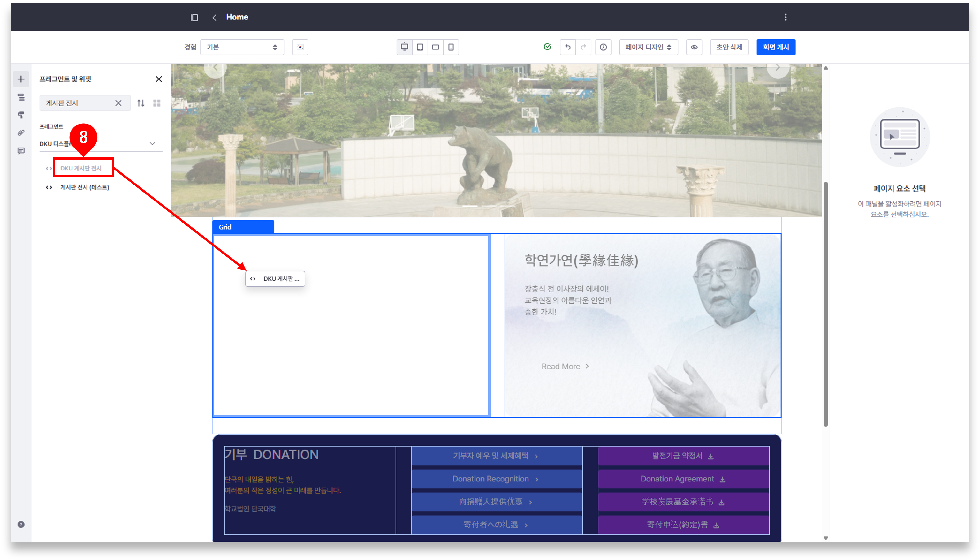Open the history clock icon

point(603,47)
